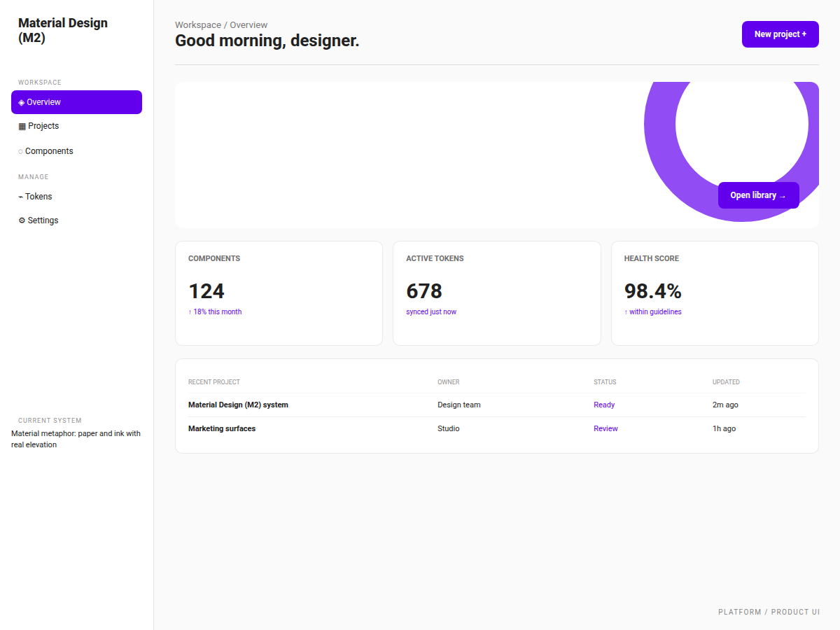Click the 1h ago updated cell

[724, 428]
